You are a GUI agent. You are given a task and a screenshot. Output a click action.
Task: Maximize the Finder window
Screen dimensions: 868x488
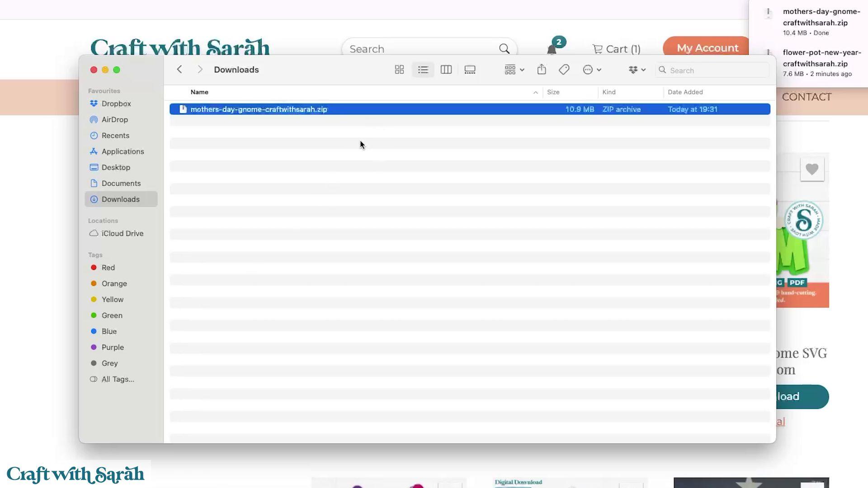point(117,70)
